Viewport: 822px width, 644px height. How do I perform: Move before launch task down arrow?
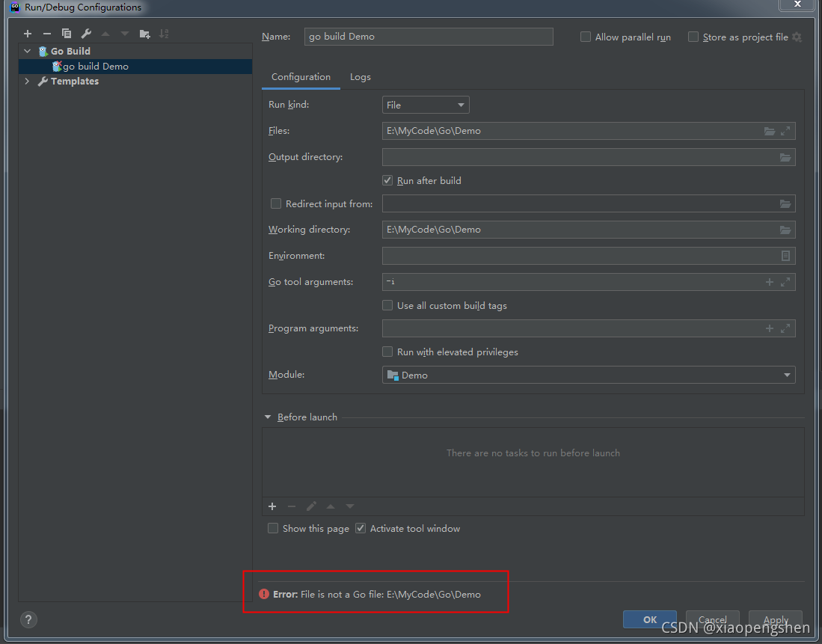[349, 506]
